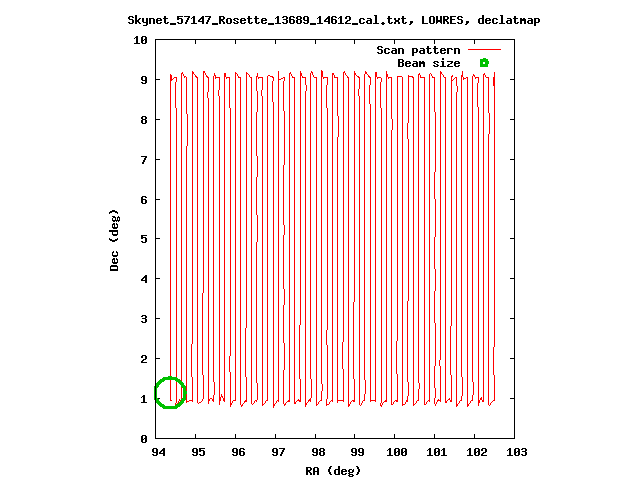Click the 'Dec (deg)' axis label
The image size is (640, 480).
[x=114, y=240]
